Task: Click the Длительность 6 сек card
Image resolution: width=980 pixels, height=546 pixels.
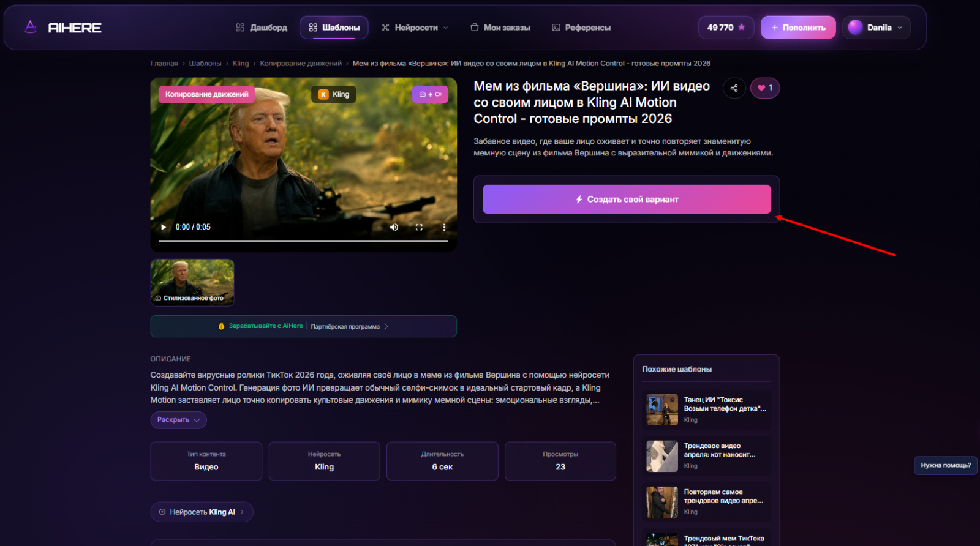Action: pyautogui.click(x=442, y=461)
